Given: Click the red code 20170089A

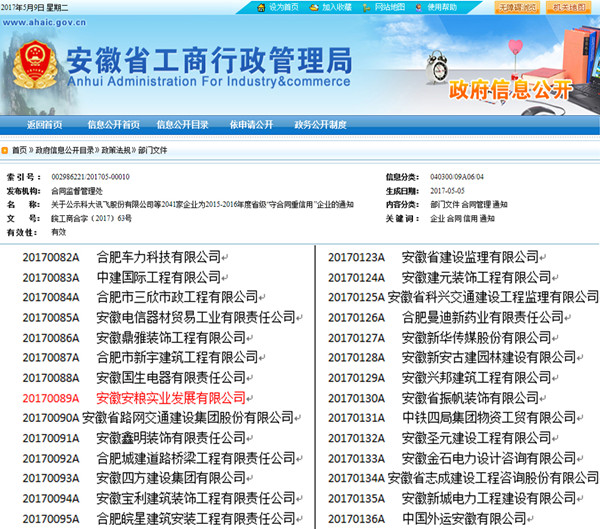Looking at the screenshot, I should click(51, 398).
